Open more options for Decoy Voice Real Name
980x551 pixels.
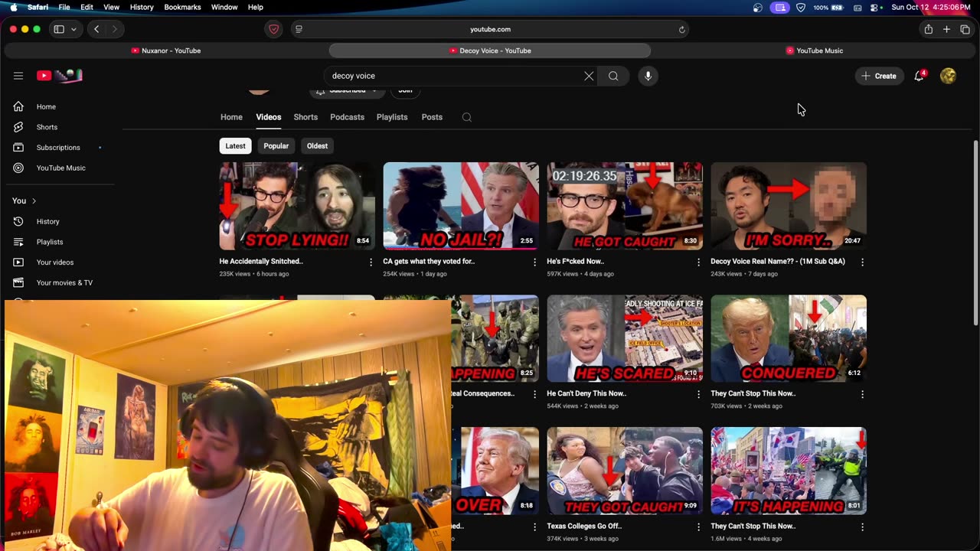pyautogui.click(x=862, y=262)
